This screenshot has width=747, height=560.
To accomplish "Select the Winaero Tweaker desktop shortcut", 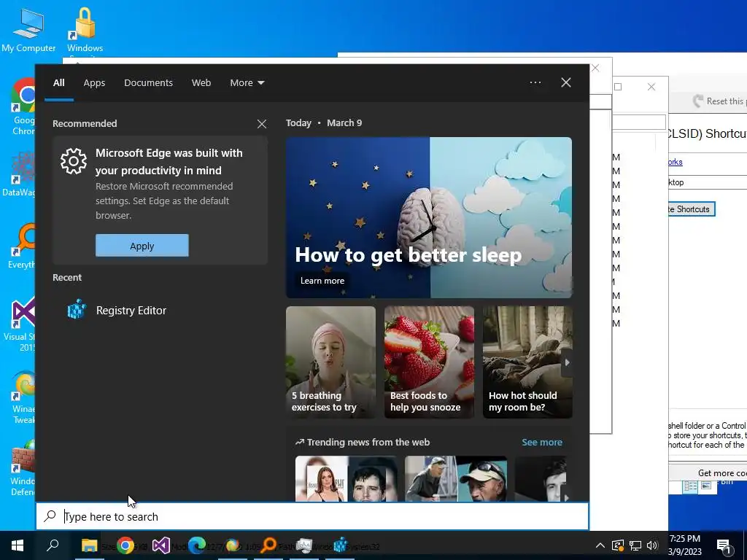I will tap(23, 398).
